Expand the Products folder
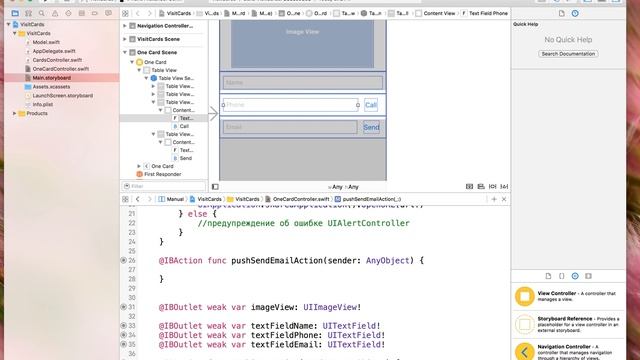Screen dimensions: 640x360 (15, 113)
